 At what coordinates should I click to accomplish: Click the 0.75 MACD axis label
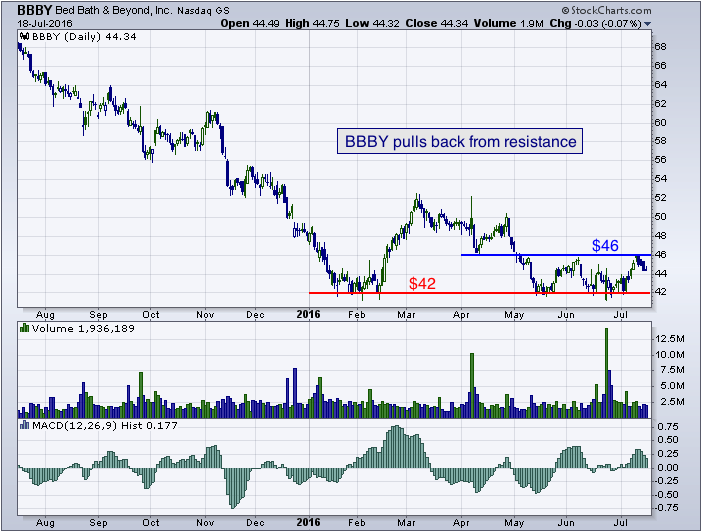tap(668, 426)
